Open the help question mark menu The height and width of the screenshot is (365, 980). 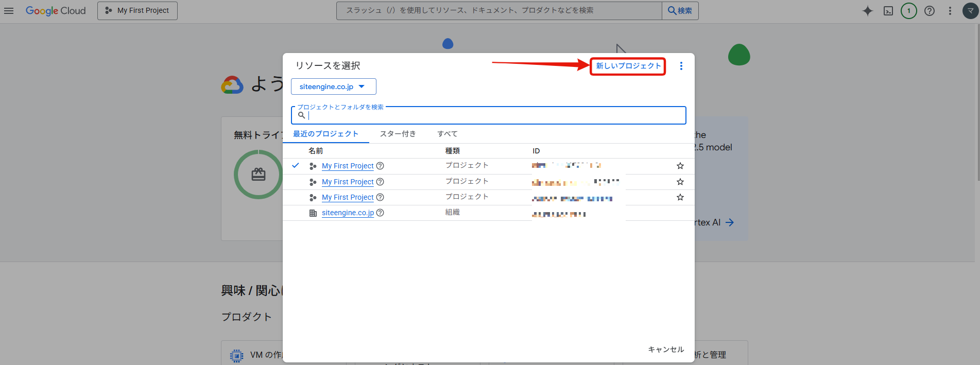[930, 11]
